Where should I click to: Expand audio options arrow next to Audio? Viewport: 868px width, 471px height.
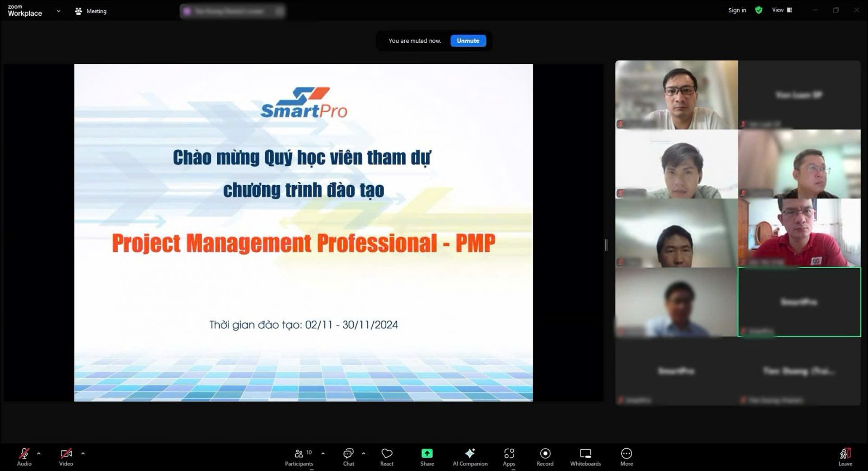[39, 453]
